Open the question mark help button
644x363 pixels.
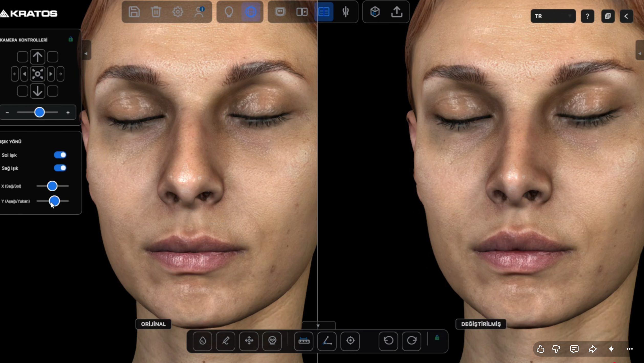[x=587, y=16]
